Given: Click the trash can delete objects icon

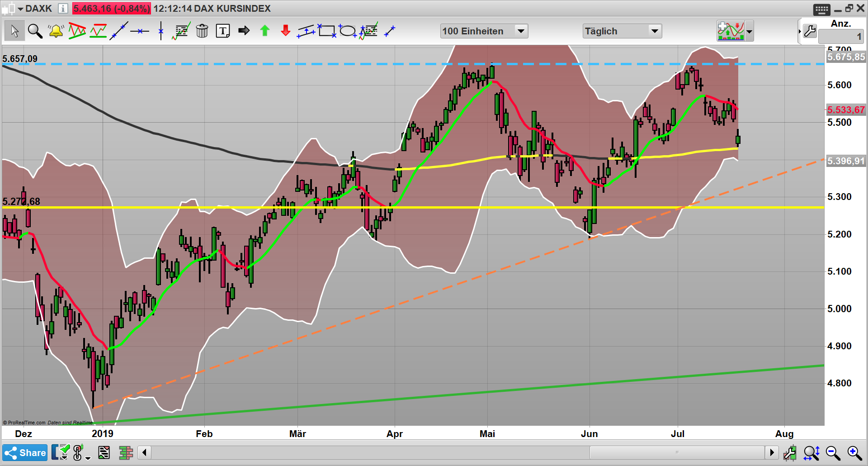Looking at the screenshot, I should point(202,31).
